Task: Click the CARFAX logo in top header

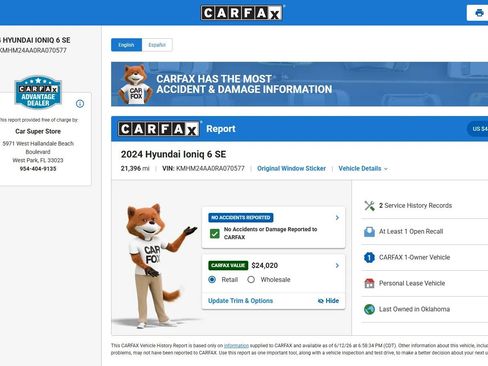Action: [x=242, y=13]
